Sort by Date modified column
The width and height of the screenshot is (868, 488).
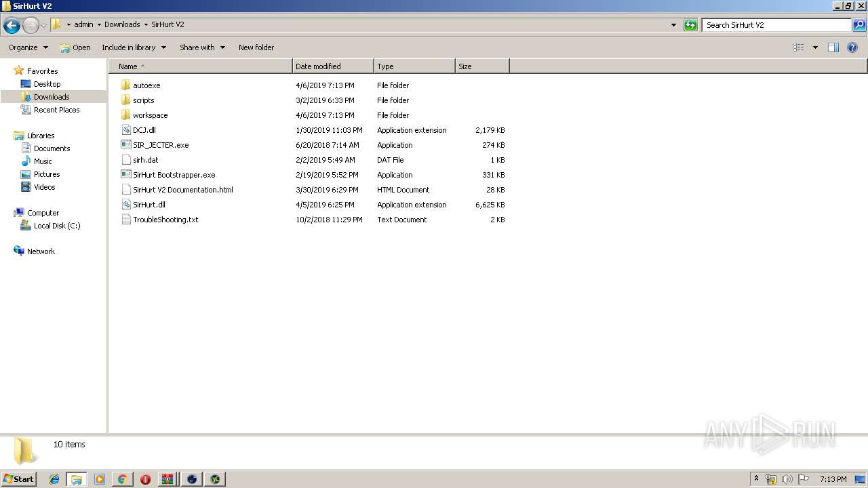click(x=333, y=66)
